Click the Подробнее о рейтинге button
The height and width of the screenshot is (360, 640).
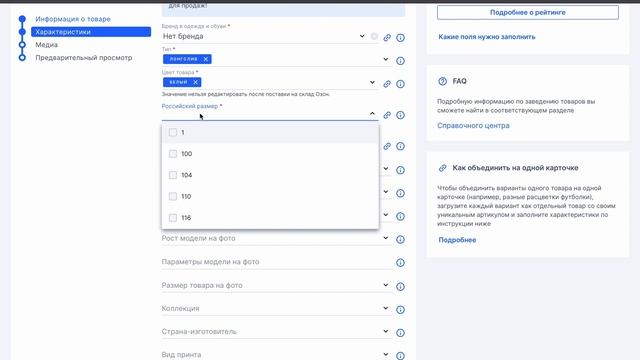528,12
